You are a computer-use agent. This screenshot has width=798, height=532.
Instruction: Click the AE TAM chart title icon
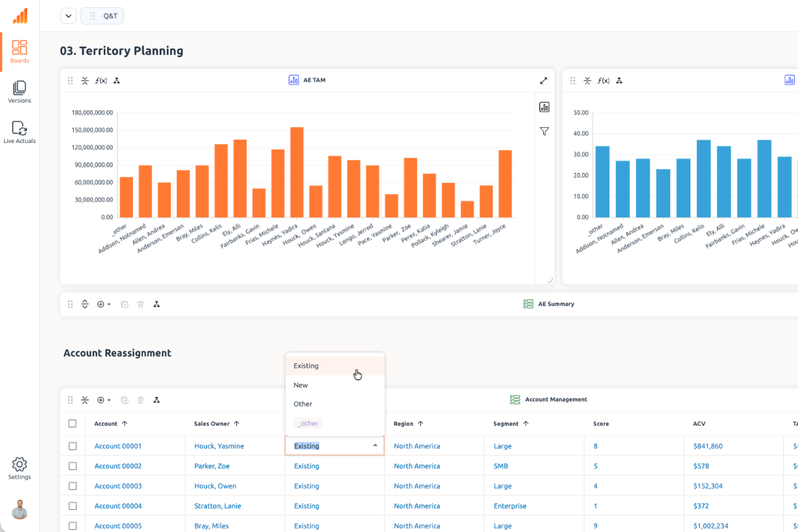point(294,80)
